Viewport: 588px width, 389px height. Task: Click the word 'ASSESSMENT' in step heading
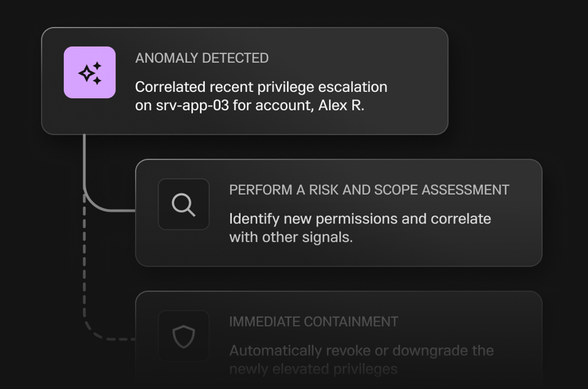pyautogui.click(x=470, y=190)
